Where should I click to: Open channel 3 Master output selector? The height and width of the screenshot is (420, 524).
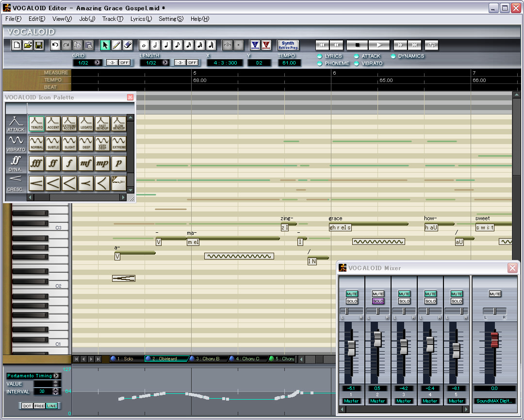coord(404,401)
